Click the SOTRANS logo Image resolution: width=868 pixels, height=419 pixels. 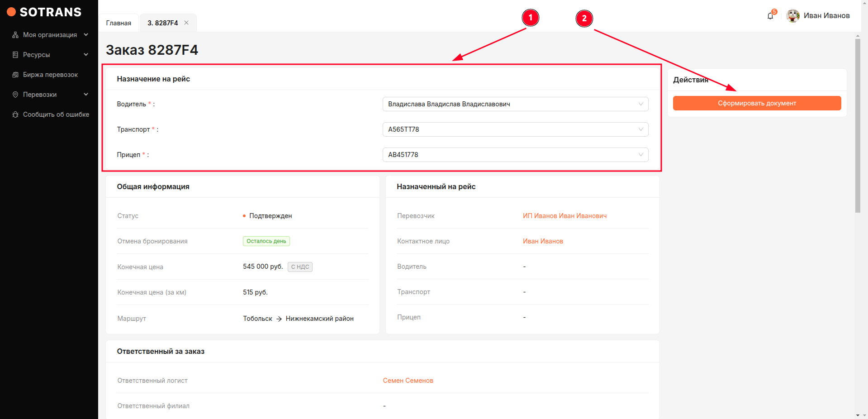point(44,12)
